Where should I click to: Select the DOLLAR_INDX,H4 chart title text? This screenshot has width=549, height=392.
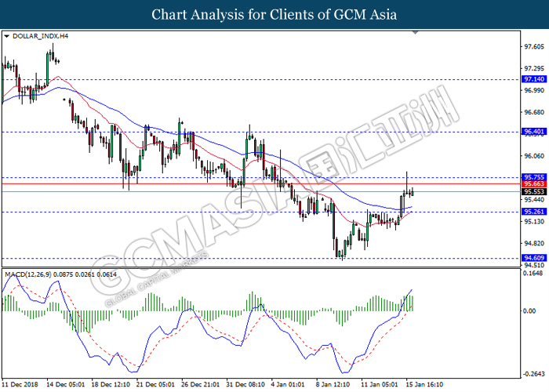(40, 36)
